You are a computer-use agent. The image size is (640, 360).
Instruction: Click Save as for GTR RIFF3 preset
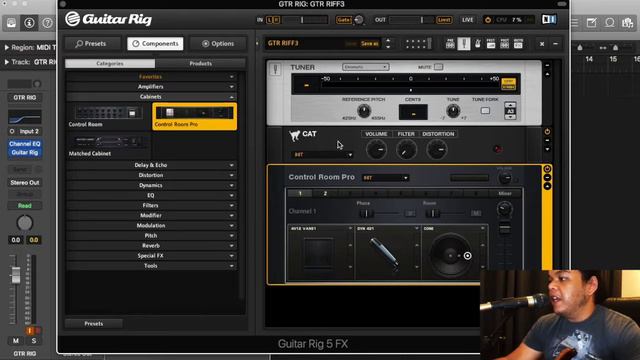pos(369,44)
